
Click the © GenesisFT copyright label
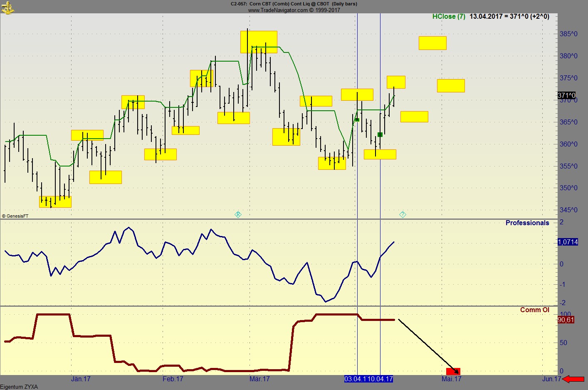(x=15, y=216)
